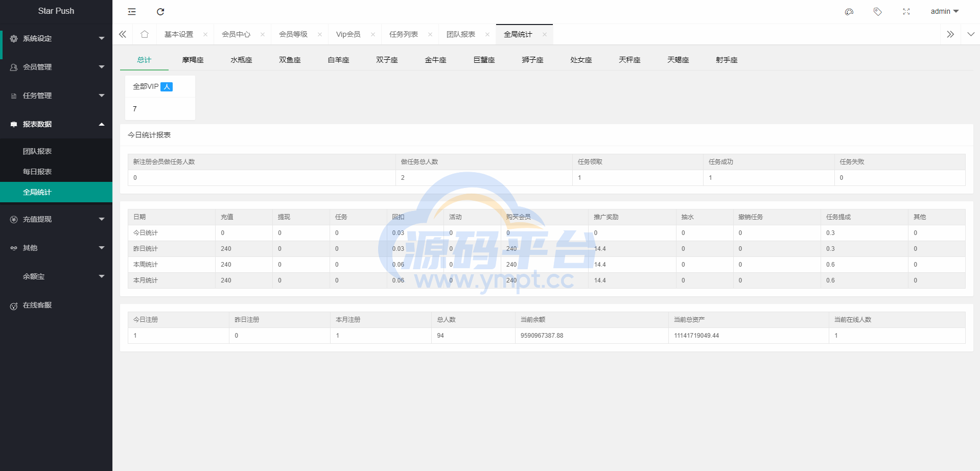This screenshot has width=980, height=471.
Task: Expand 其他 sidebar menu
Action: (56, 248)
